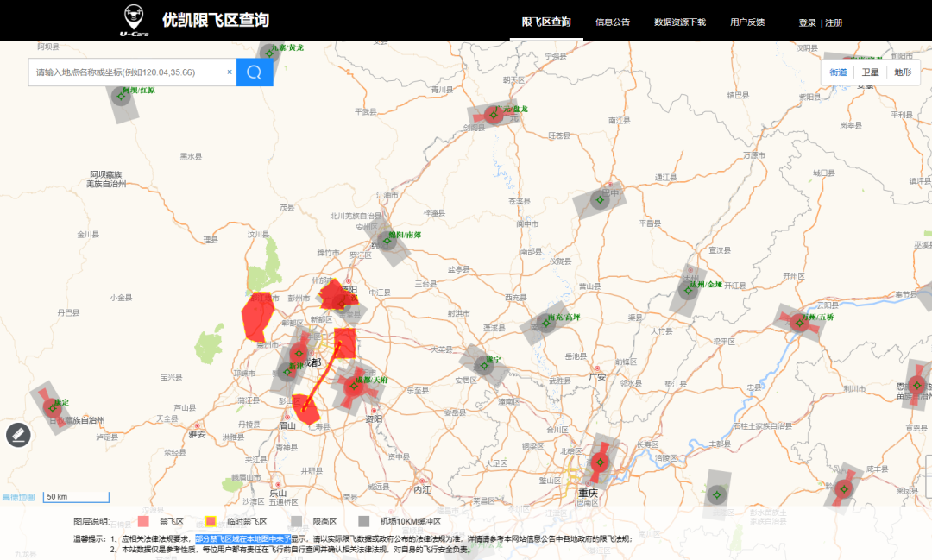The height and width of the screenshot is (560, 932).
Task: Open the 限飞区查询 tab
Action: point(546,22)
